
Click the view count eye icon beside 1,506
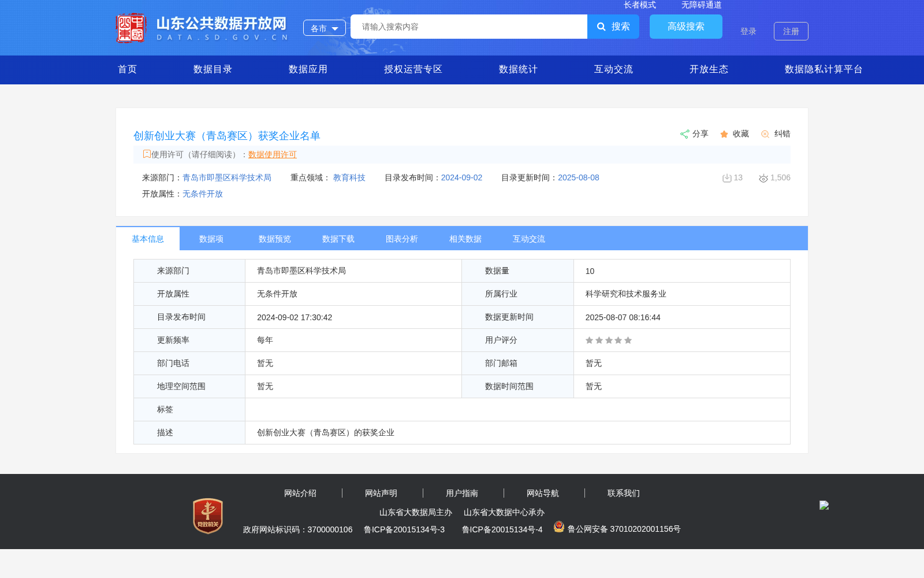pos(763,178)
